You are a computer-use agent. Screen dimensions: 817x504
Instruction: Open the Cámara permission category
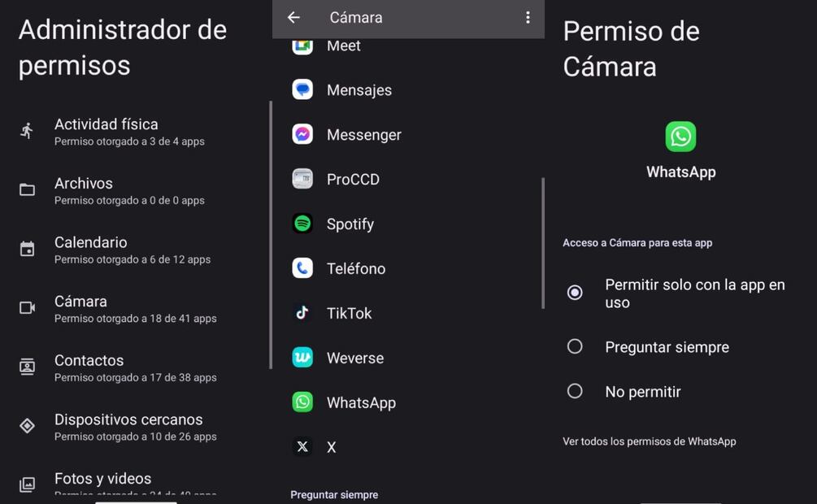tap(134, 309)
